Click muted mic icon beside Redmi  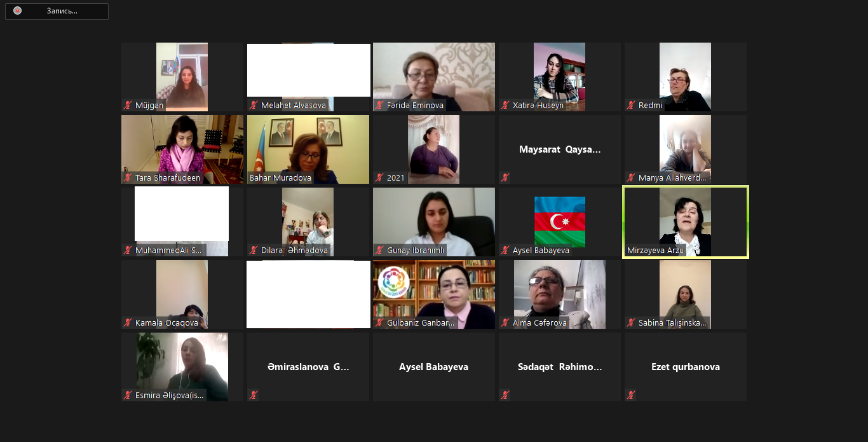[631, 106]
